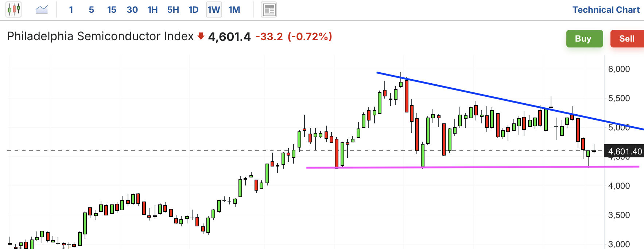Select the 5H timeframe

point(173,10)
